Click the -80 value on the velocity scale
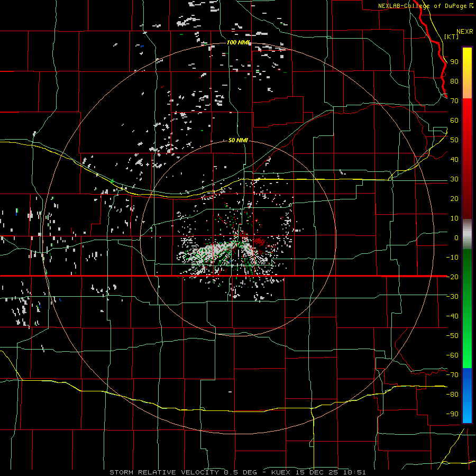The height and width of the screenshot is (476, 476). tap(452, 395)
